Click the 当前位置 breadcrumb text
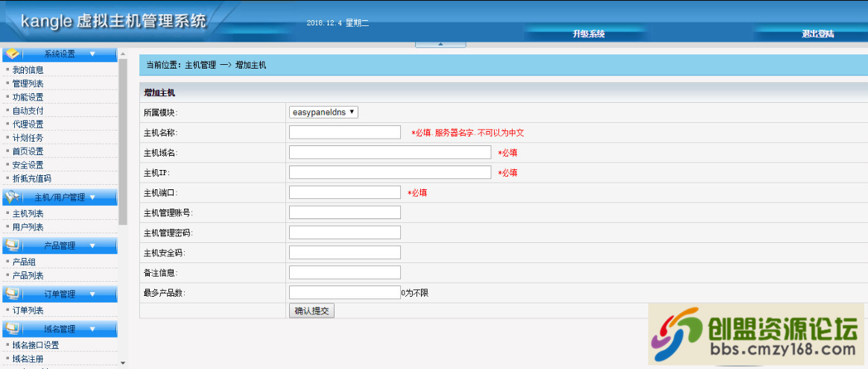Viewport: 868px width, 369px height. 206,65
